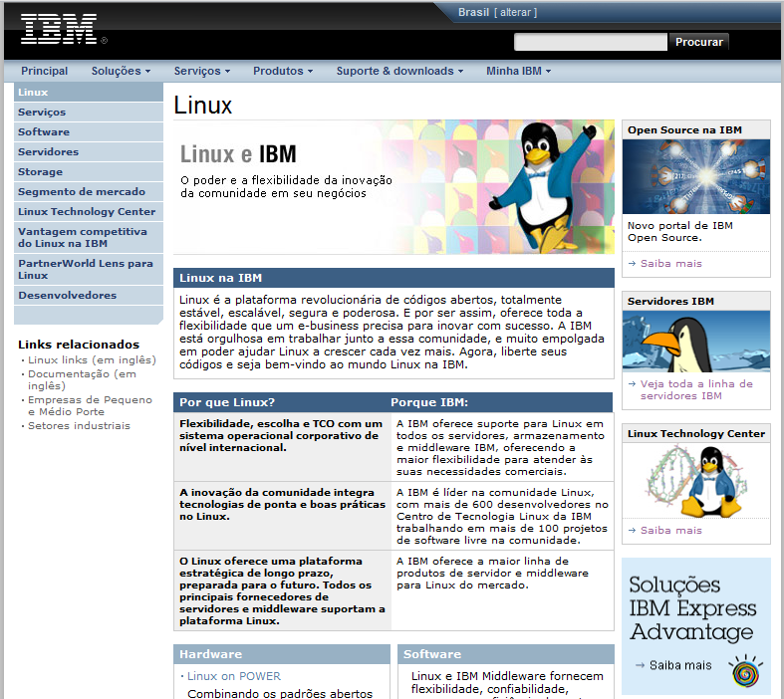The width and height of the screenshot is (784, 699).
Task: Follow Empresas de Pequeno e Médio Porte link
Action: (90, 405)
